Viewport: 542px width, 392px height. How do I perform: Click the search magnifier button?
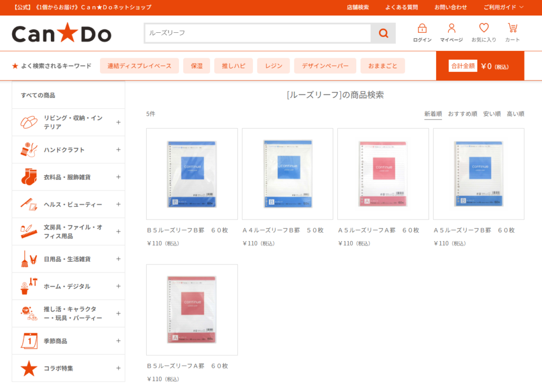[383, 33]
